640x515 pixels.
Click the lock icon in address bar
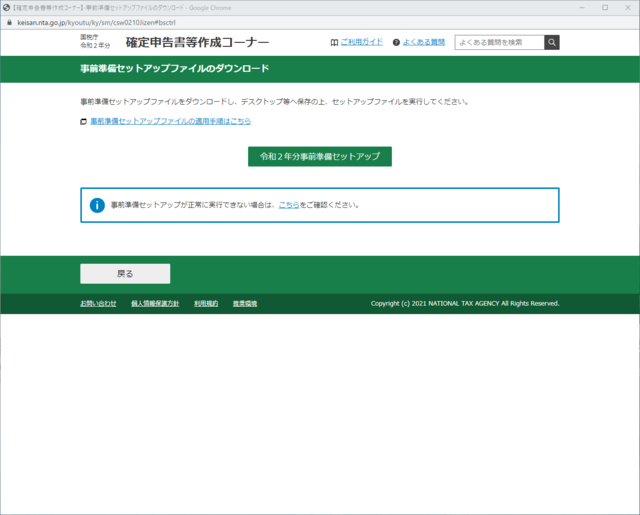click(9, 22)
